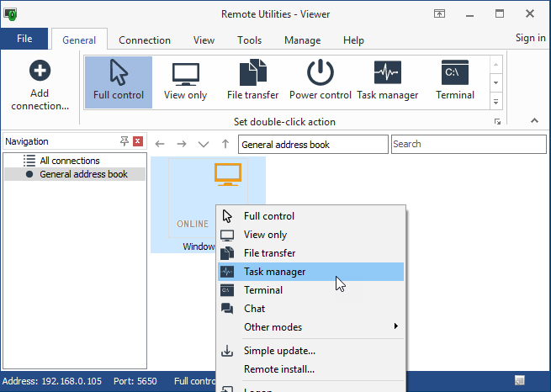Switch to the General tab

(x=79, y=40)
